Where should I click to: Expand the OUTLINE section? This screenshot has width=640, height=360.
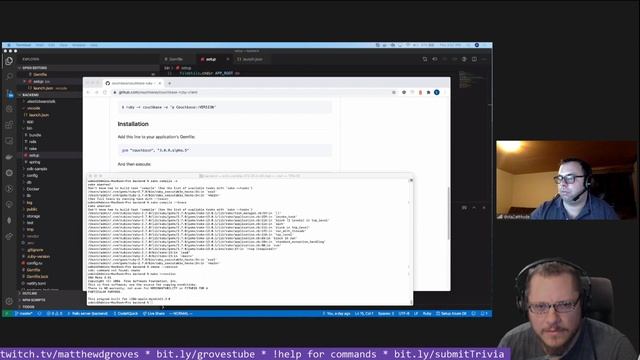pos(30,293)
